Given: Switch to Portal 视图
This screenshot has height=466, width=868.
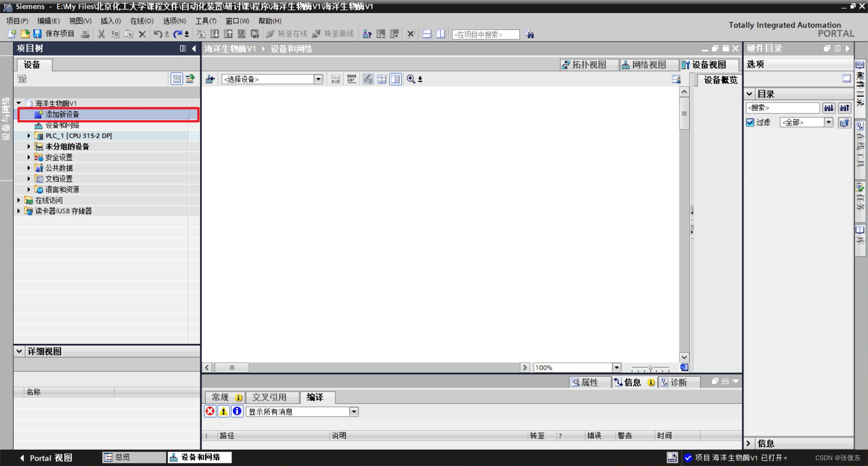Looking at the screenshot, I should pos(46,458).
